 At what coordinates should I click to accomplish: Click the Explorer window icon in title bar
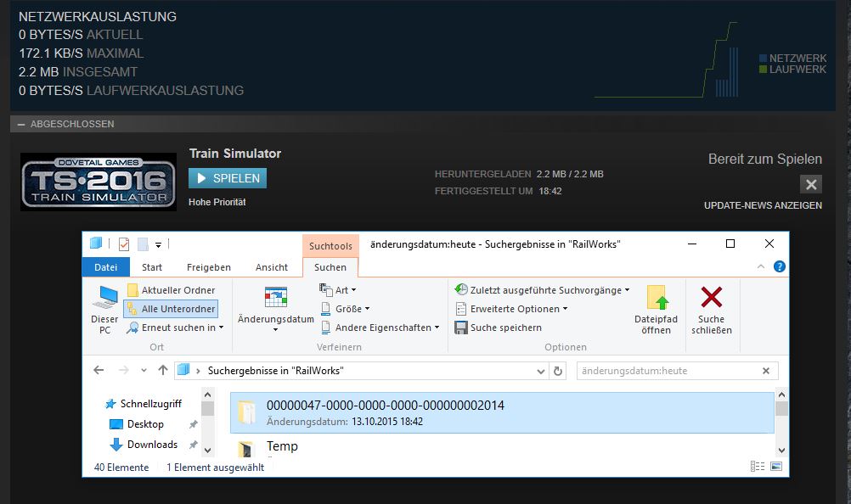tap(96, 244)
